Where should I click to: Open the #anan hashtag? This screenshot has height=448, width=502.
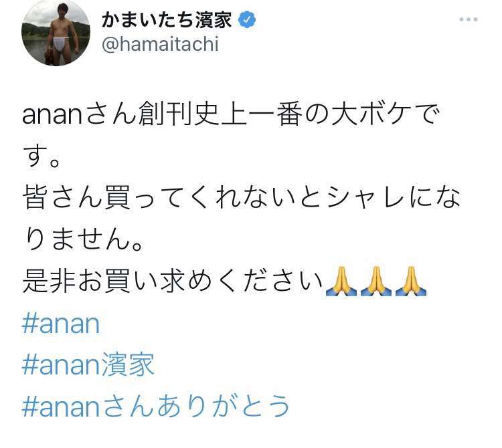point(61,323)
